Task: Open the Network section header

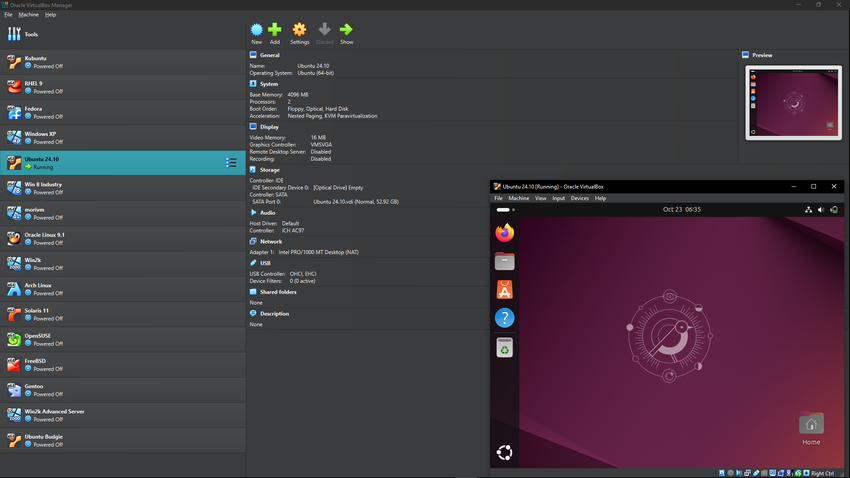Action: [x=271, y=242]
